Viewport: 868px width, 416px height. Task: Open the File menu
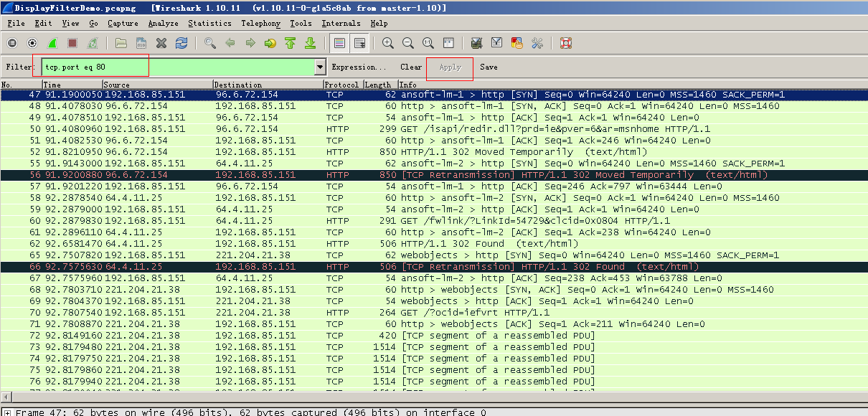pyautogui.click(x=16, y=23)
